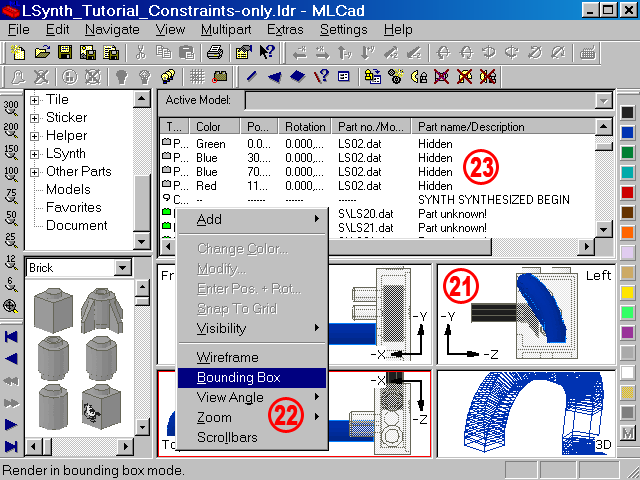Click the light bulb icon with yellow glow

tap(168, 76)
